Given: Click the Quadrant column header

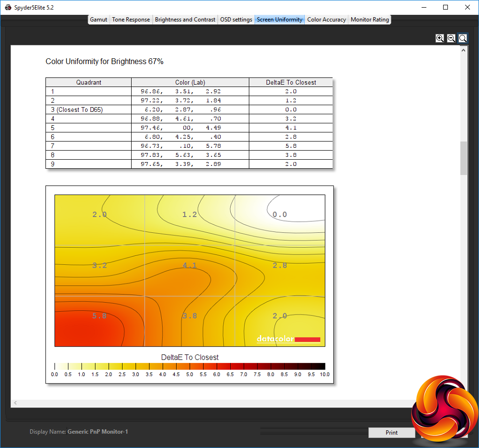Looking at the screenshot, I should point(89,82).
